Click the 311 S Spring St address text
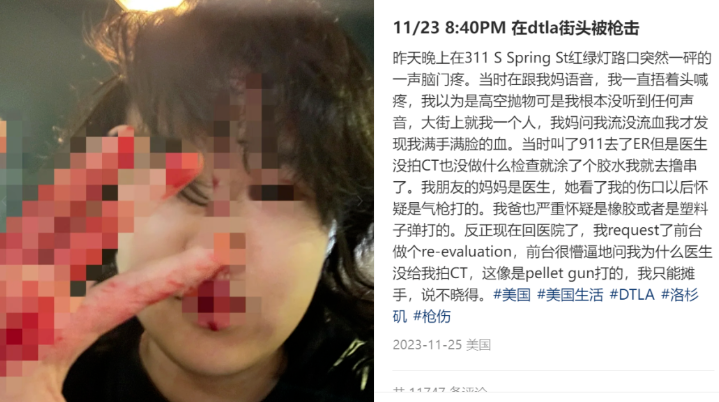 pos(516,58)
